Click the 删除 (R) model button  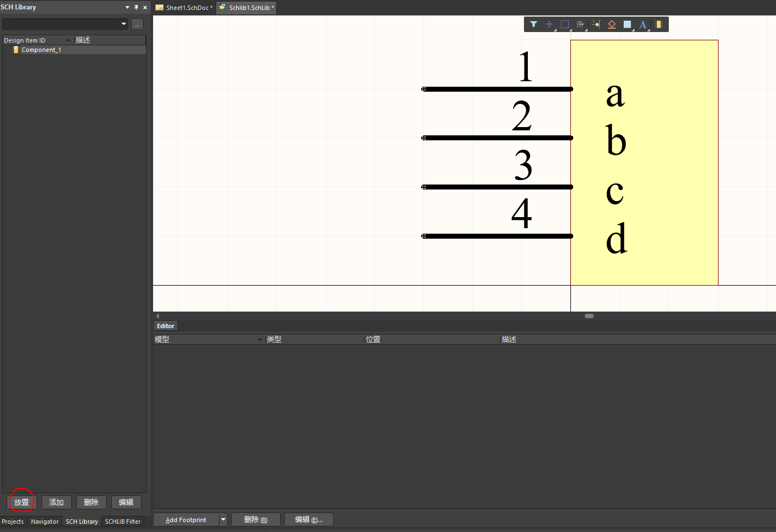pos(256,520)
